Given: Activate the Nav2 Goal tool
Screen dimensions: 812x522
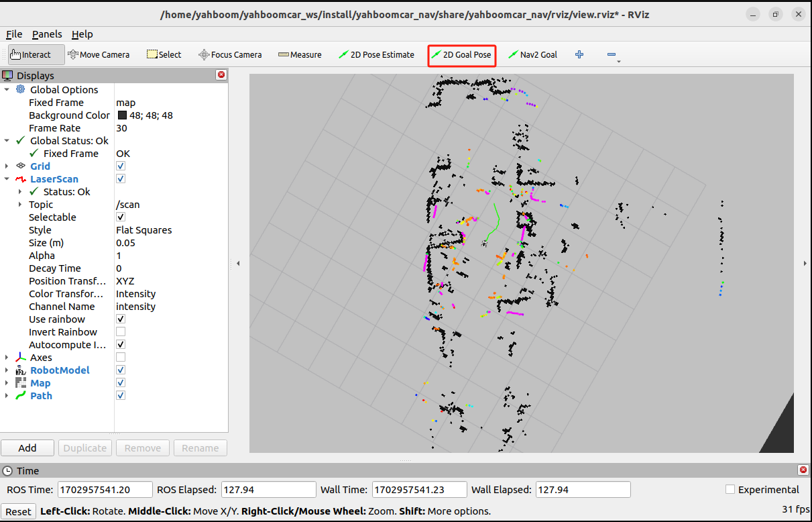Looking at the screenshot, I should click(532, 54).
